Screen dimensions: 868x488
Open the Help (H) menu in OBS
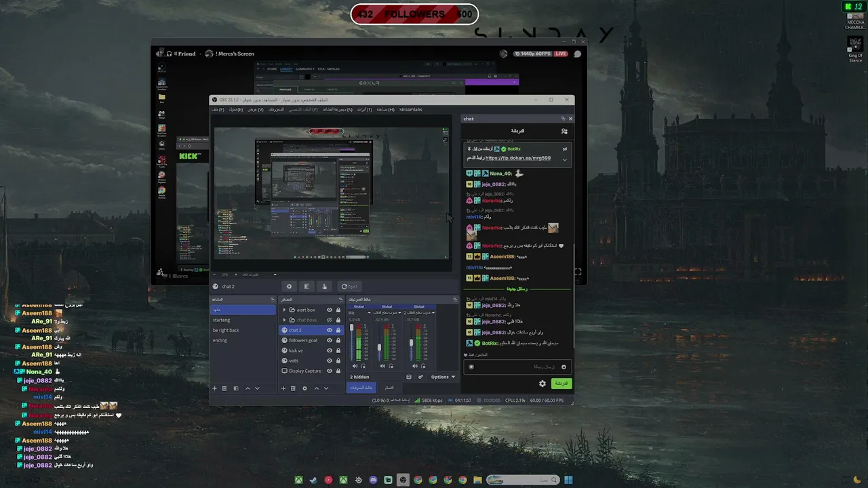pos(387,110)
